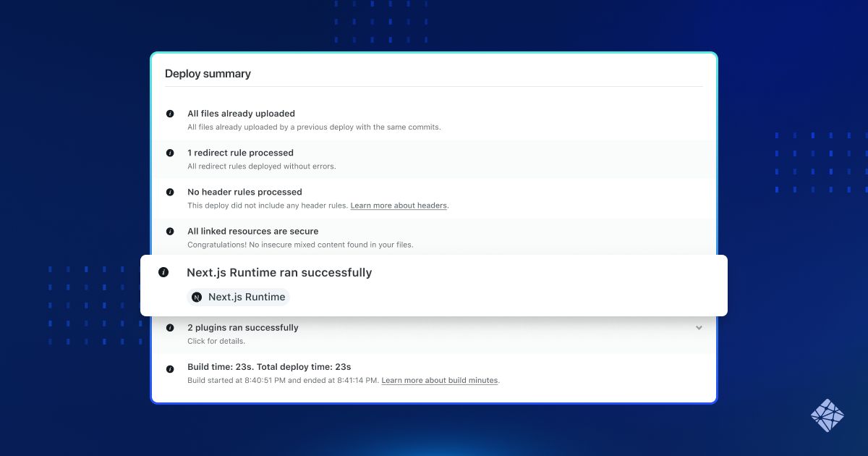This screenshot has height=456, width=868.
Task: Click info icon beside No header rules processed
Action: click(170, 192)
